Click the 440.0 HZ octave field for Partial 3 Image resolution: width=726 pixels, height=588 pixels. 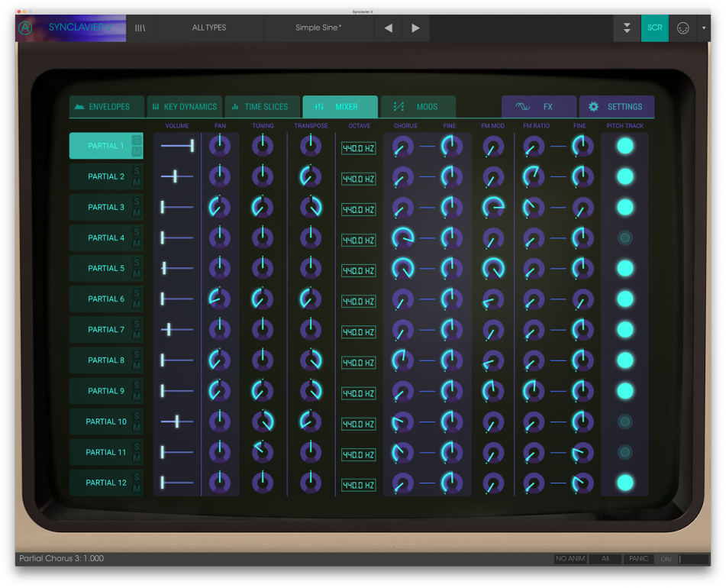click(x=359, y=209)
